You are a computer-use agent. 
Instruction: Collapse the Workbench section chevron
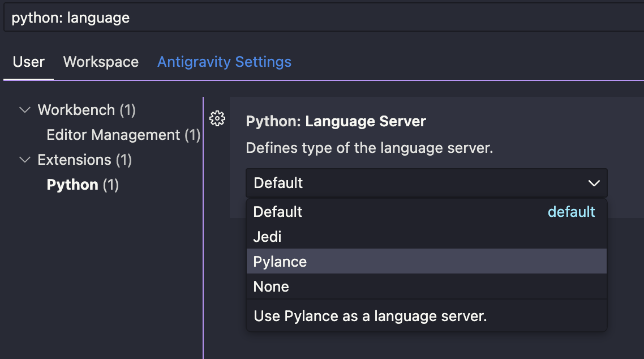pos(24,110)
